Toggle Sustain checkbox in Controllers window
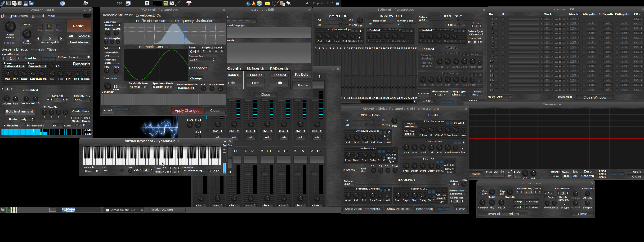Screen dimensions: 644x242 527,207
